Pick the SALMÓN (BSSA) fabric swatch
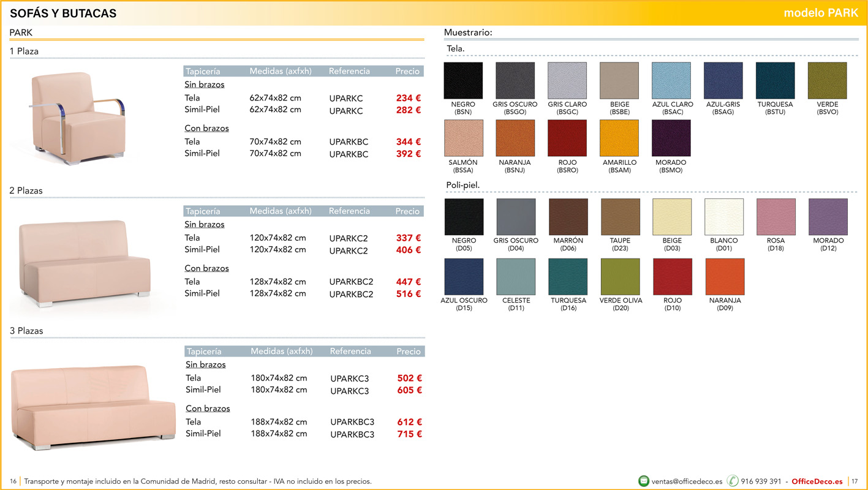 (x=464, y=138)
